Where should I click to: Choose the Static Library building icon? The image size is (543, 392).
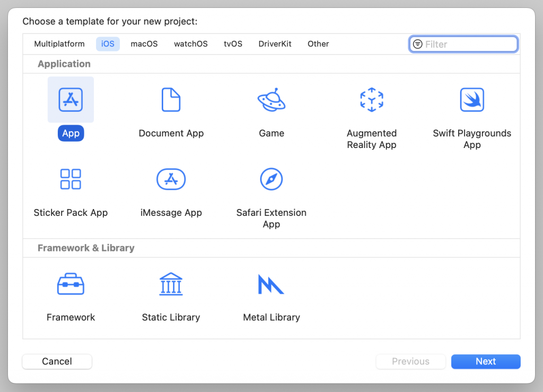[171, 284]
